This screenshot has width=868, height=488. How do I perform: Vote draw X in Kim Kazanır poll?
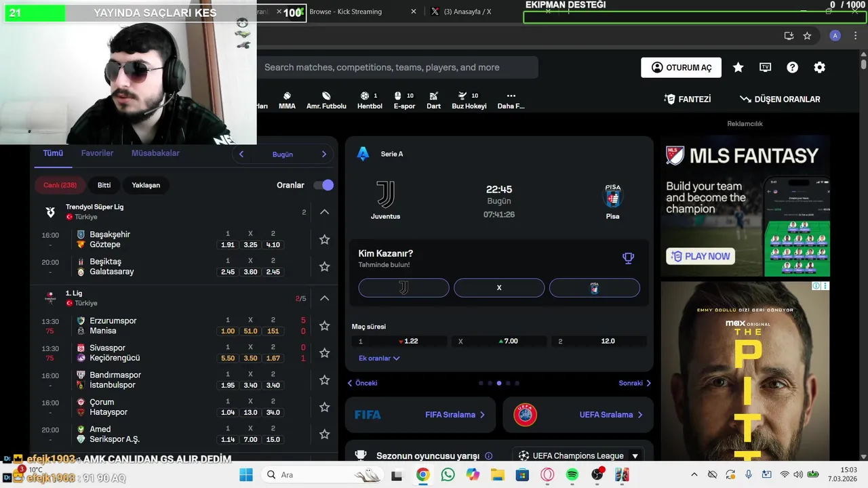(499, 287)
